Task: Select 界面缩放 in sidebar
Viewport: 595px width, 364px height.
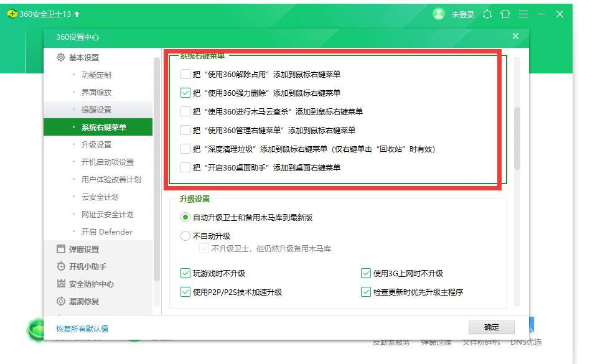Action: pyautogui.click(x=98, y=92)
